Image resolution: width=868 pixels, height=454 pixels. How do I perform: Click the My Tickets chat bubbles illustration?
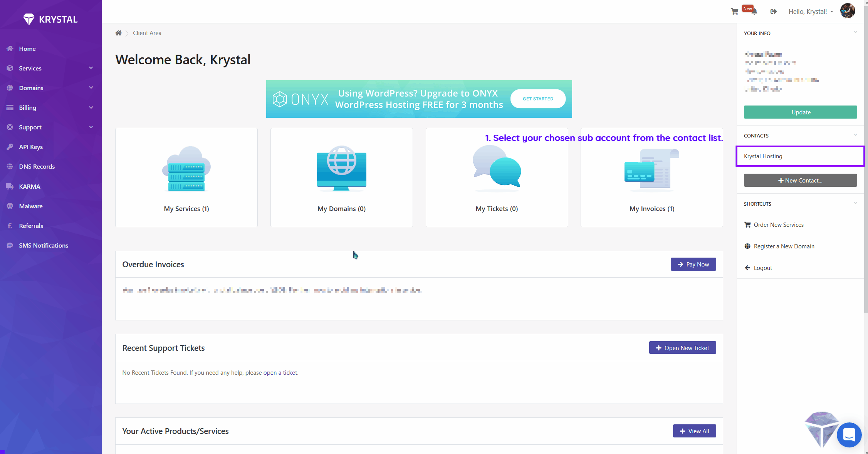(x=497, y=169)
